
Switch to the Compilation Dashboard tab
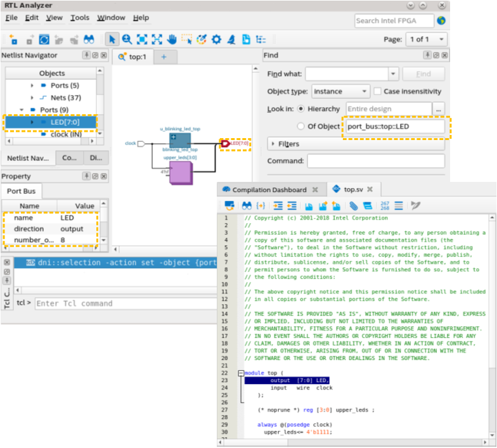(x=269, y=189)
